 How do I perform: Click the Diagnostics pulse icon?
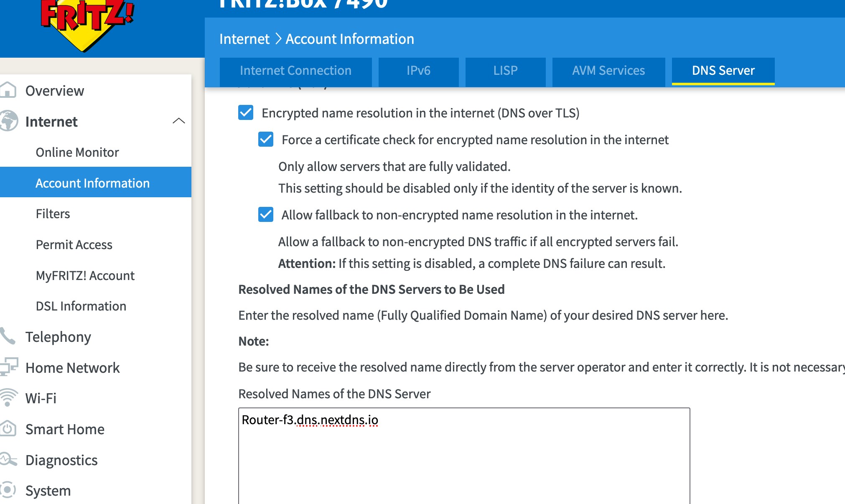(x=8, y=459)
